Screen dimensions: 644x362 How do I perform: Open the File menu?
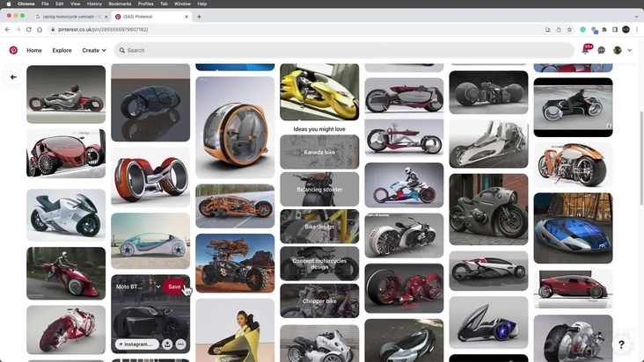[x=45, y=4]
